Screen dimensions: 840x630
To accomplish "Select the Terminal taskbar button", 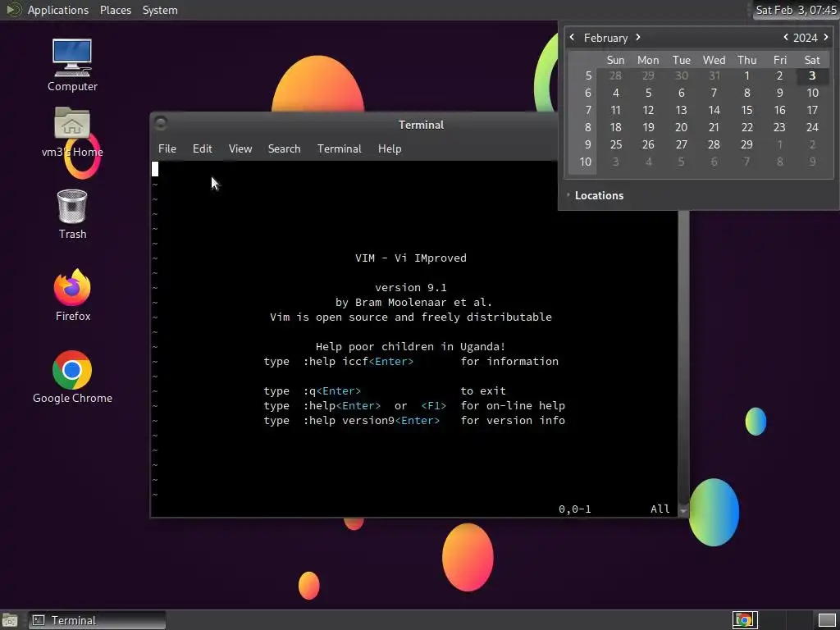I will [97, 620].
